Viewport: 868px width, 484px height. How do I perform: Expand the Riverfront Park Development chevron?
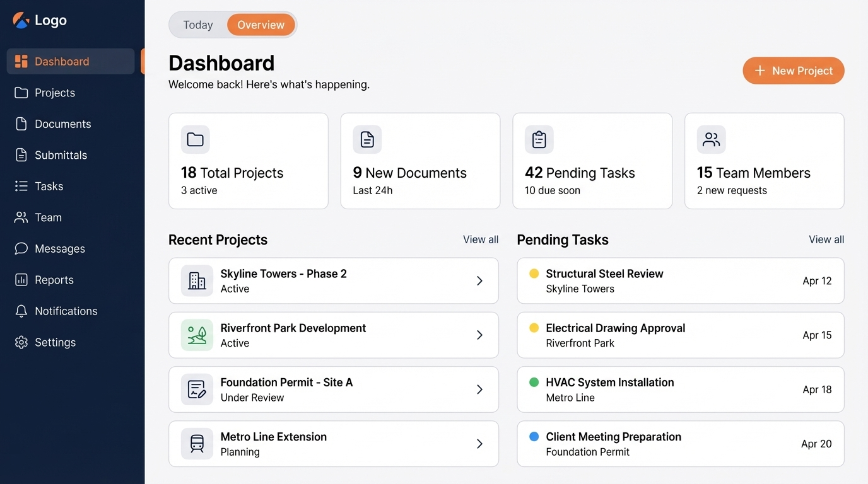coord(480,335)
